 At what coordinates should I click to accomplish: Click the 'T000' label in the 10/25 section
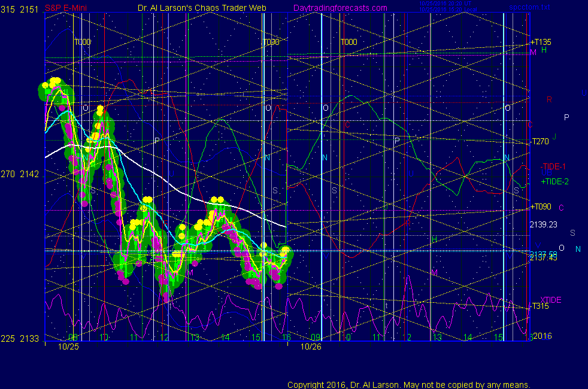(83, 42)
